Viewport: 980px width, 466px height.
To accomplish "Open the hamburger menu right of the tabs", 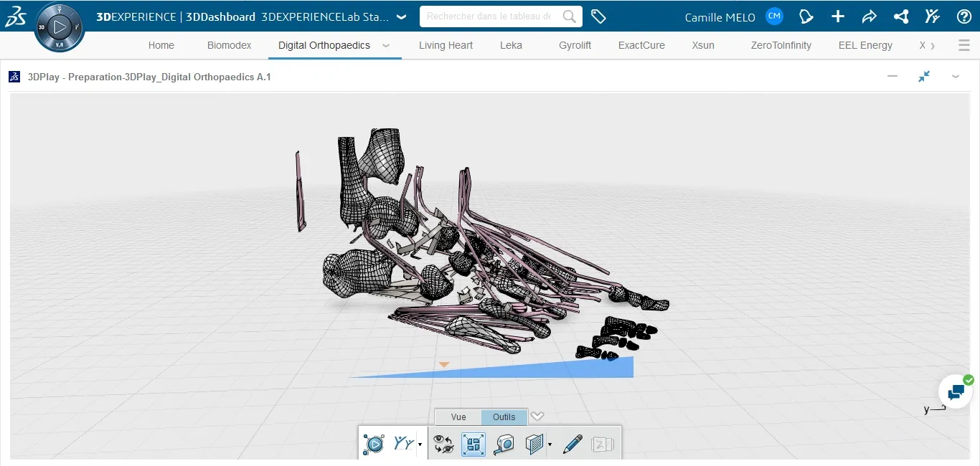I will pos(963,44).
